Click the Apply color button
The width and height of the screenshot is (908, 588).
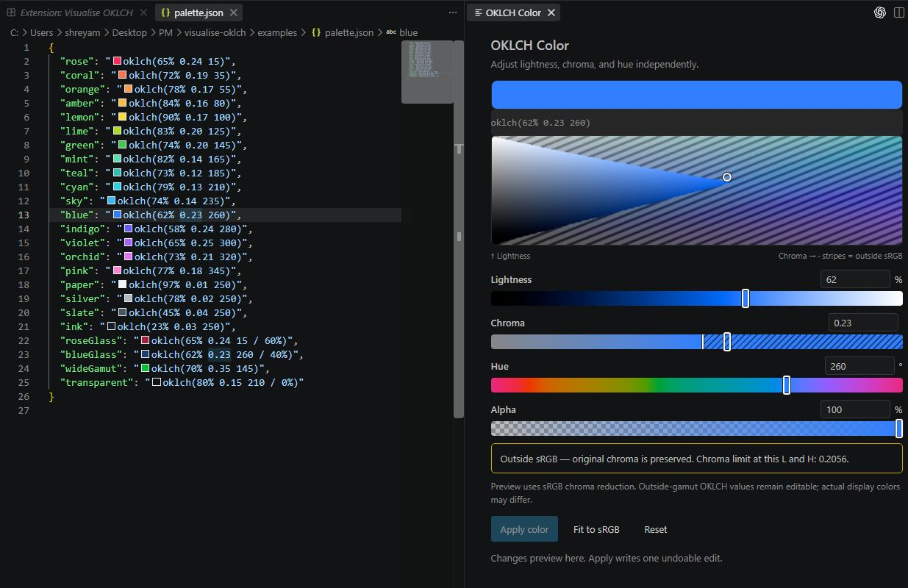524,529
